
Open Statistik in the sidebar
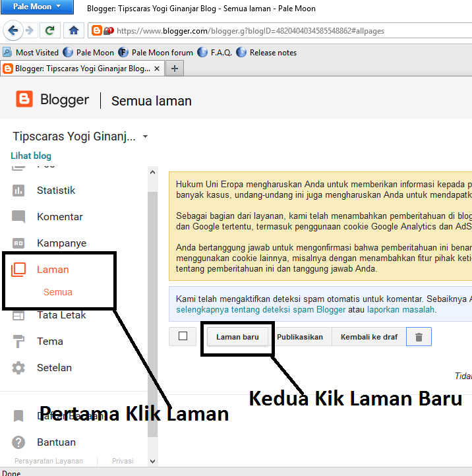coord(56,191)
